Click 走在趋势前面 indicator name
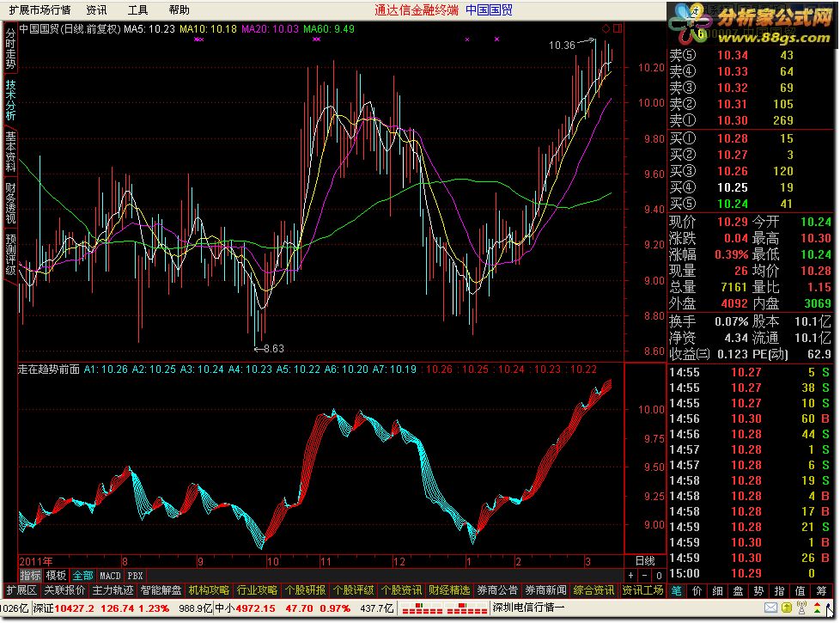840x623 pixels. (x=49, y=369)
